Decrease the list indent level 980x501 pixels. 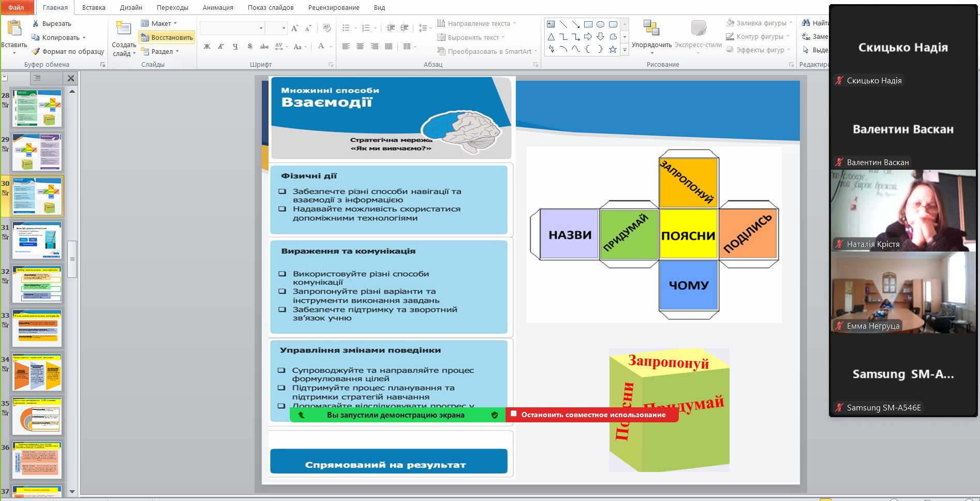[x=391, y=28]
